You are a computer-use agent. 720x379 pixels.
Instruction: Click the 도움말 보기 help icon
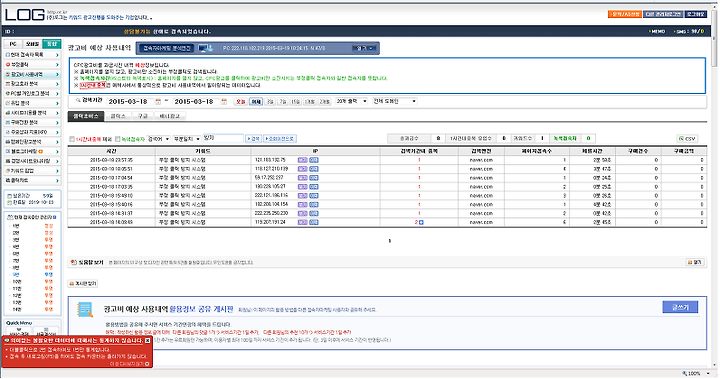click(x=73, y=262)
